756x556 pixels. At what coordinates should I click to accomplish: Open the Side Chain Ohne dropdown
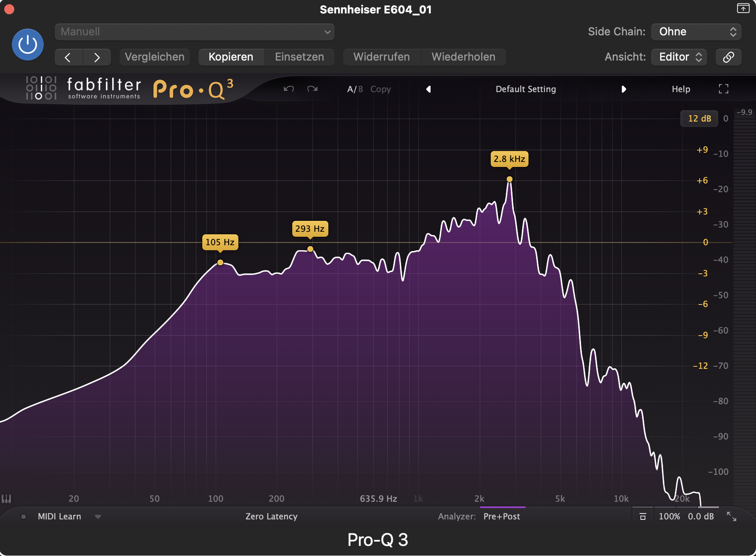pos(696,32)
